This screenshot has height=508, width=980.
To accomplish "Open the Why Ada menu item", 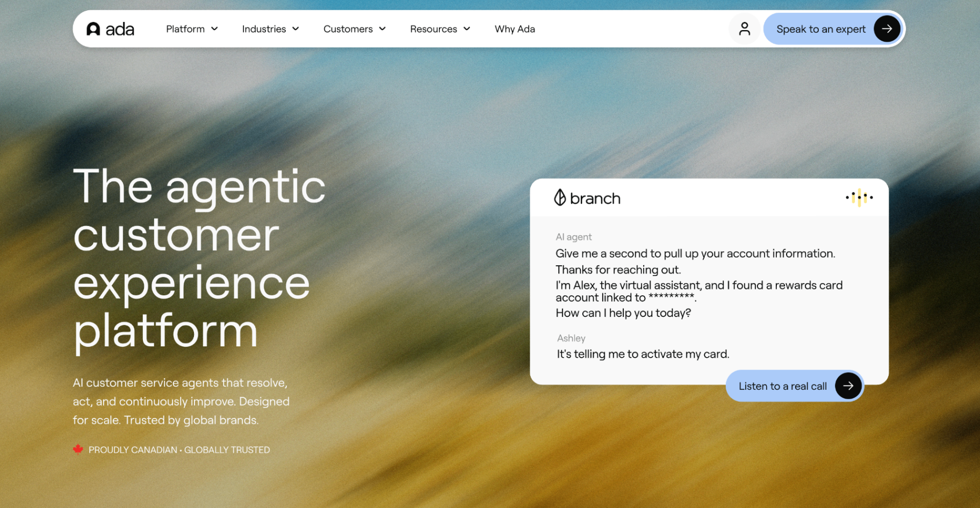I will click(515, 29).
